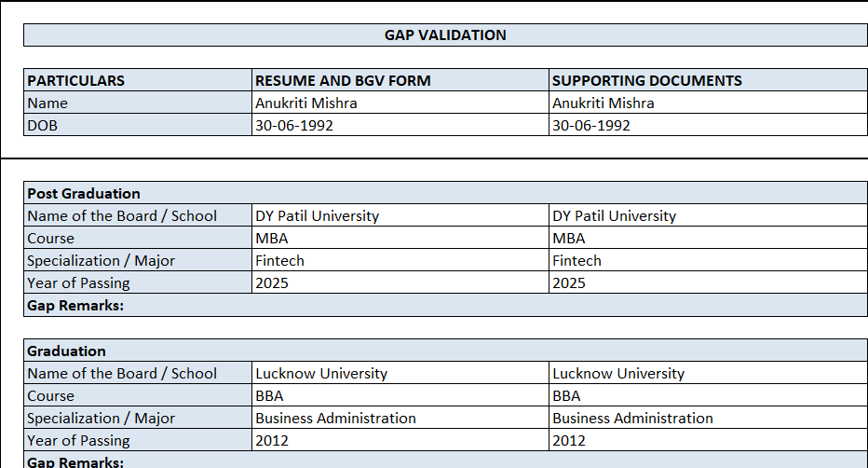Screen dimensions: 868x468
Task: Click the PARTICULARS column header cell
Action: (138, 80)
